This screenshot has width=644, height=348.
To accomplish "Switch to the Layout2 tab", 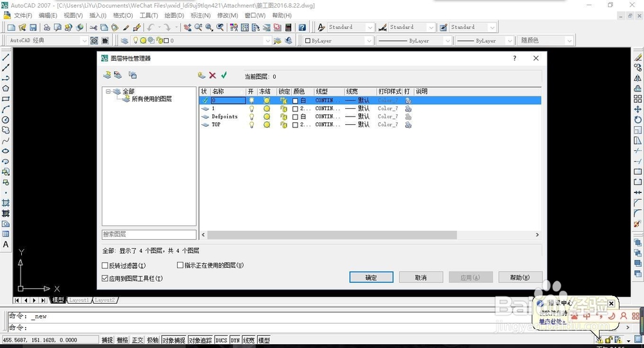I will (x=105, y=300).
